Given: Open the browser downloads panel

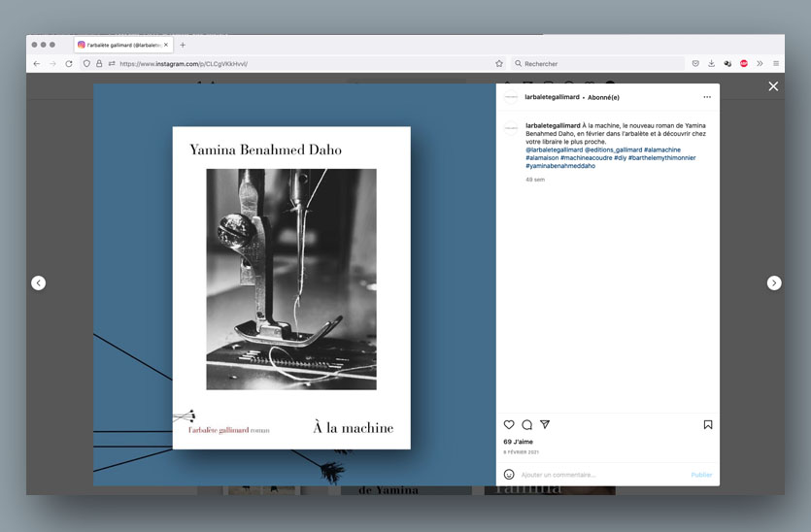Looking at the screenshot, I should (711, 64).
